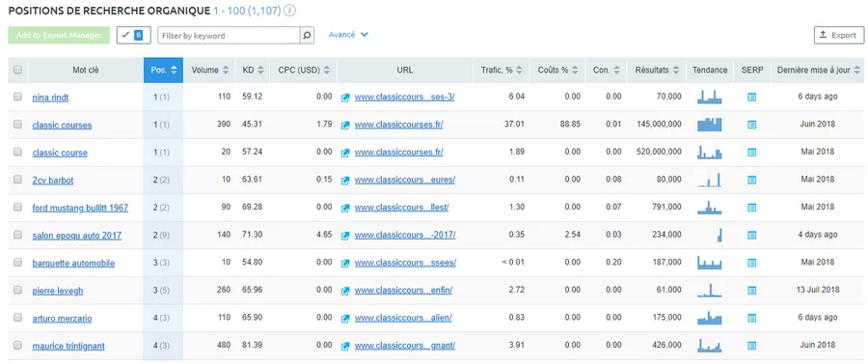
Task: Open the classic courses keyword link
Action: point(62,126)
